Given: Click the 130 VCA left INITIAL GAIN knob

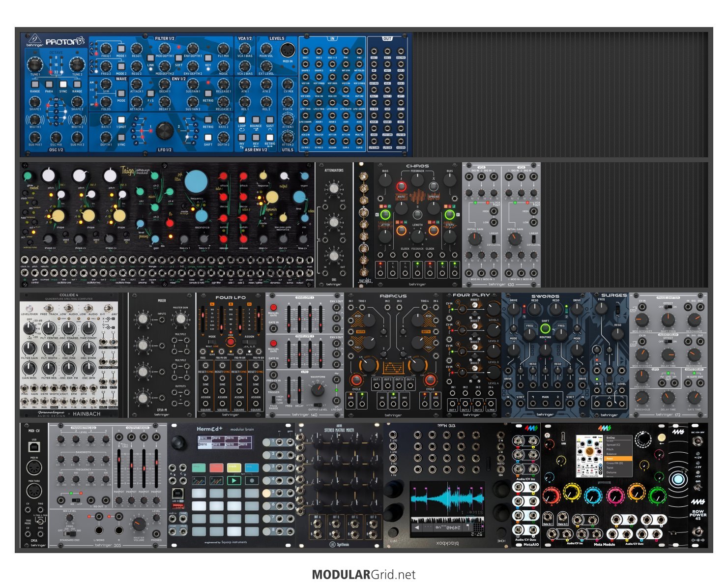Looking at the screenshot, I should coord(475,239).
